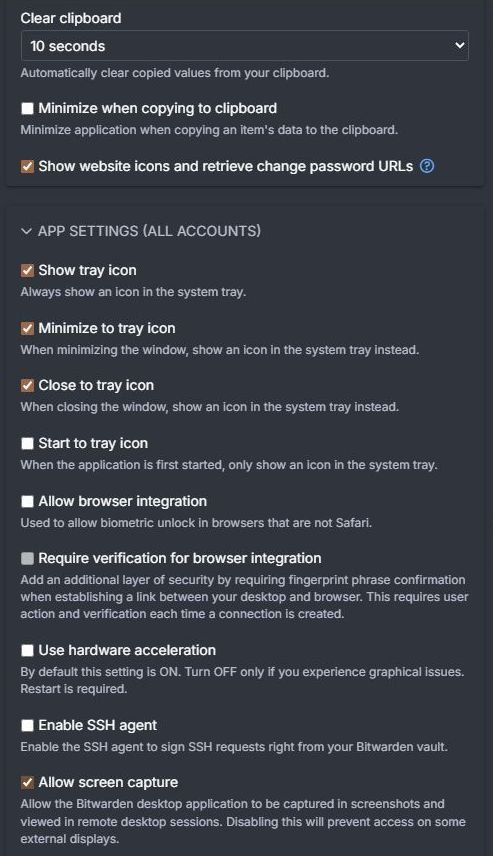Disable Show tray icon checkbox

(27, 270)
